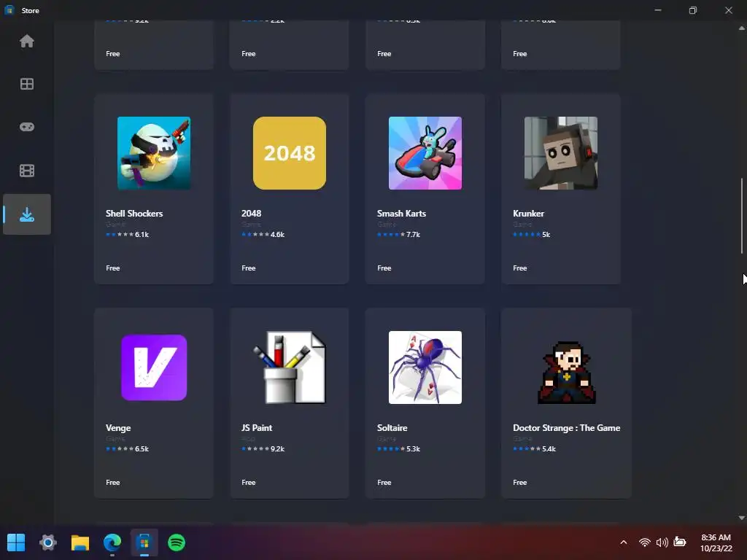The image size is (747, 560).
Task: Open the Krunker app icon
Action: coord(561,153)
